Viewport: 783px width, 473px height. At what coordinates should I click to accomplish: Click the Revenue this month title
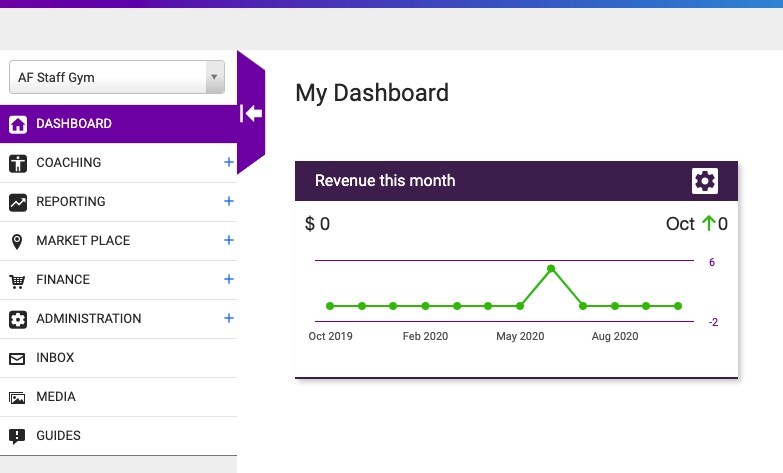(x=385, y=180)
